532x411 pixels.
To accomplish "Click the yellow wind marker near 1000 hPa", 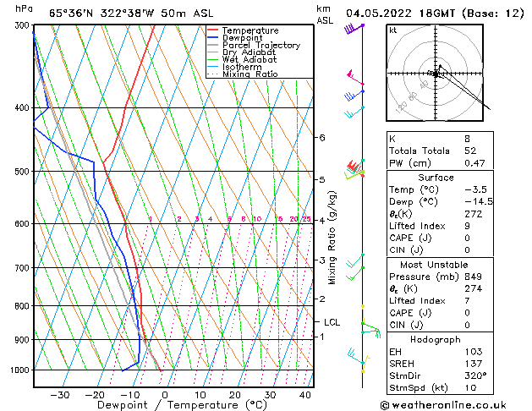I will 363,369.
